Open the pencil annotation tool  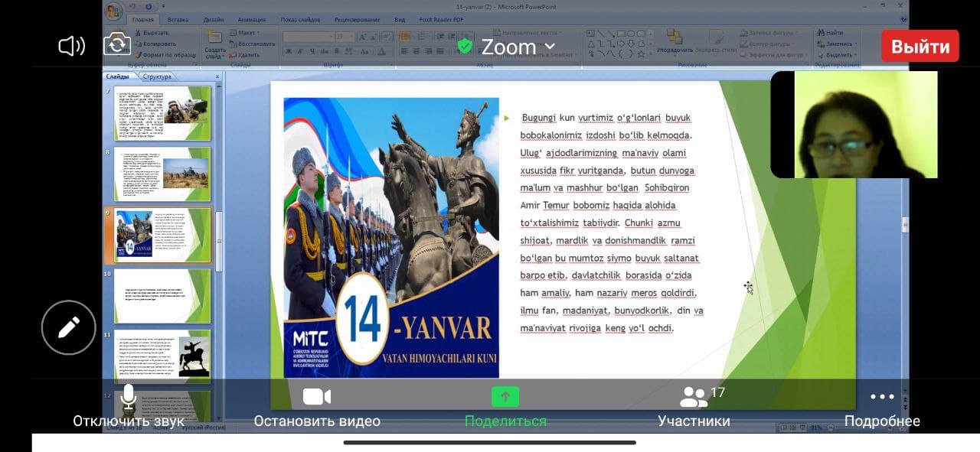68,328
